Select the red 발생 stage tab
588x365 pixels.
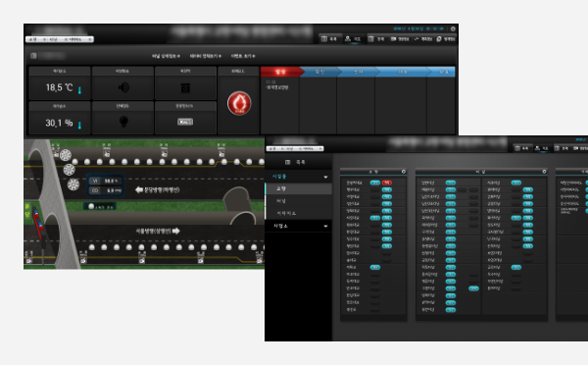click(x=280, y=72)
